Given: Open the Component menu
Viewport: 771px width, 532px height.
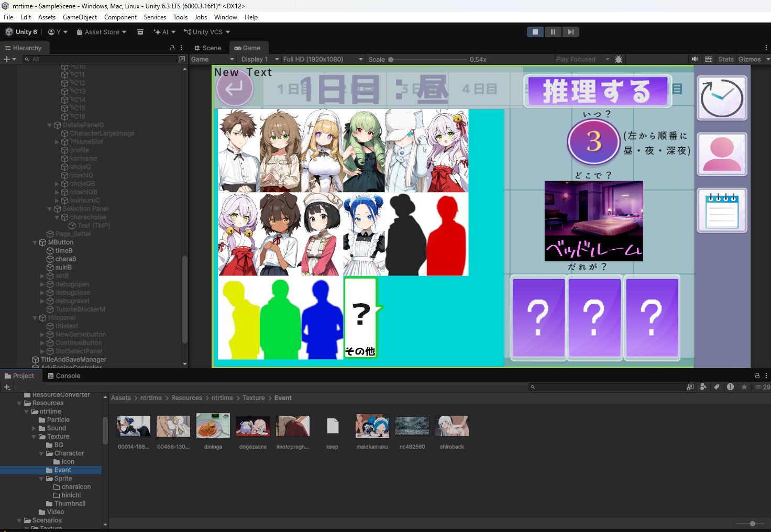Looking at the screenshot, I should point(120,17).
